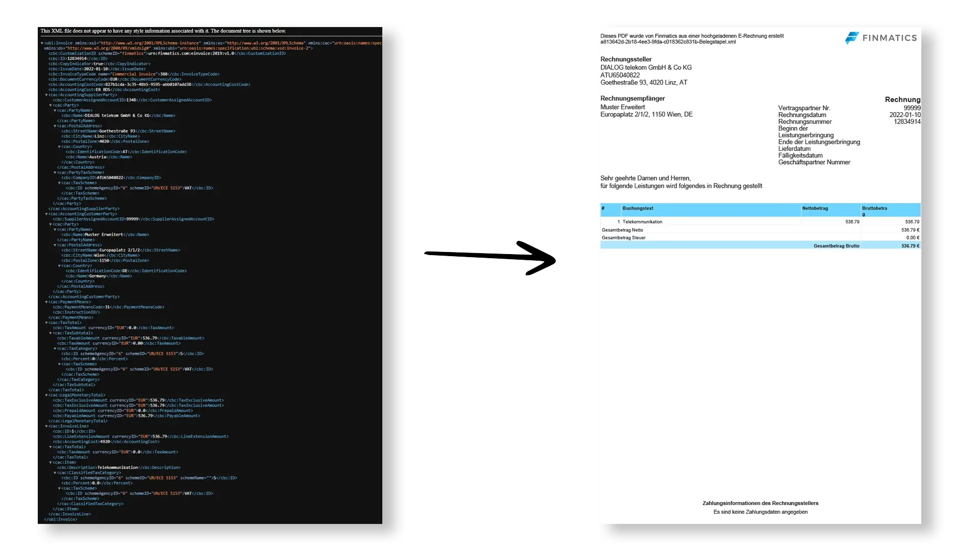Click 'Europaplatz 2/1/2, 1150 Wien, DE' in PDF
Image resolution: width=980 pixels, height=551 pixels.
click(x=646, y=115)
